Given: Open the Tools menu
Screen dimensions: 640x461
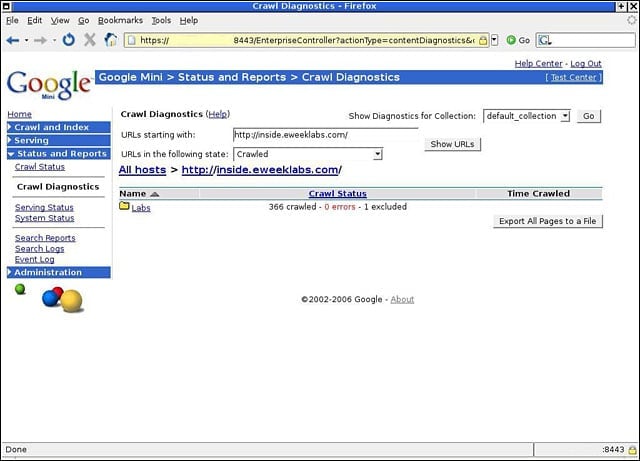Looking at the screenshot, I should point(161,20).
